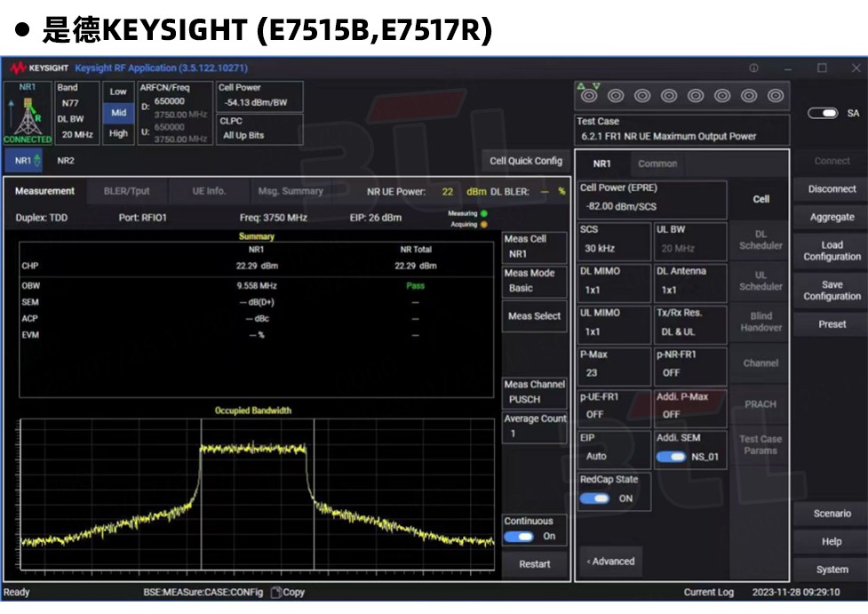
Task: Switch to the Common tab
Action: click(657, 163)
